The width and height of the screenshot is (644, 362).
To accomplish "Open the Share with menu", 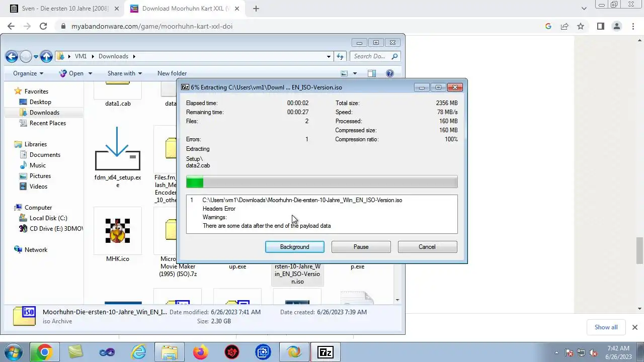I will (125, 73).
